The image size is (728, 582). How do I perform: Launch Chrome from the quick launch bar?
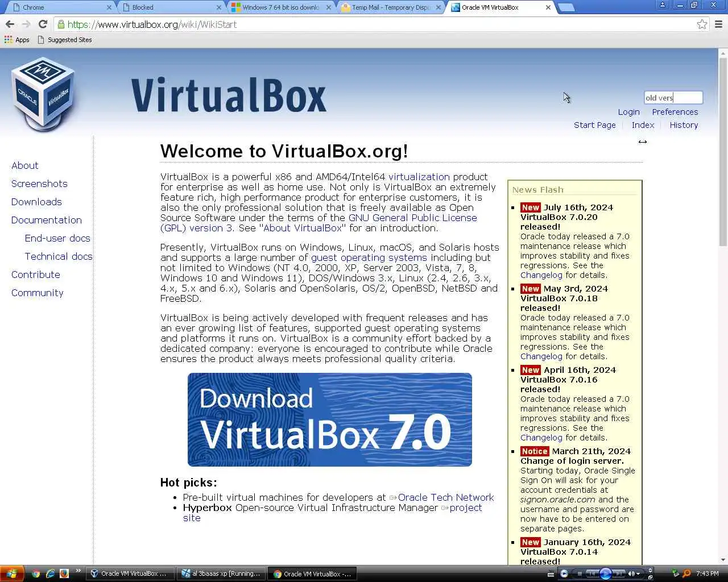36,573
